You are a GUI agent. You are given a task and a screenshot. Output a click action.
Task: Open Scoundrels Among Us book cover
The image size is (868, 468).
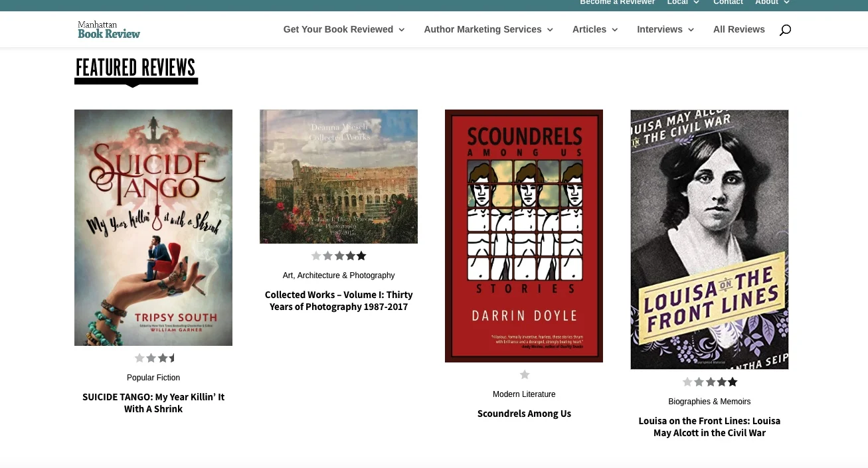point(524,236)
